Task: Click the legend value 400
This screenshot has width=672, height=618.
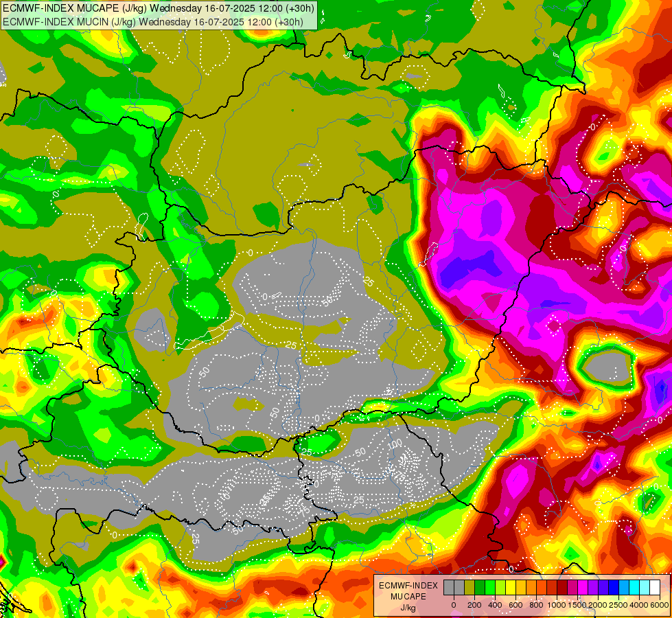Action: point(495,605)
